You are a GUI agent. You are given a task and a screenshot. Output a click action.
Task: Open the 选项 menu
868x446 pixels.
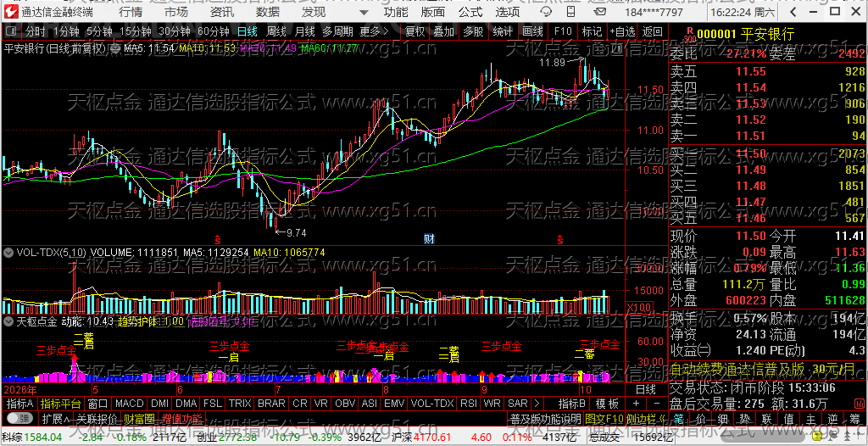pos(508,12)
